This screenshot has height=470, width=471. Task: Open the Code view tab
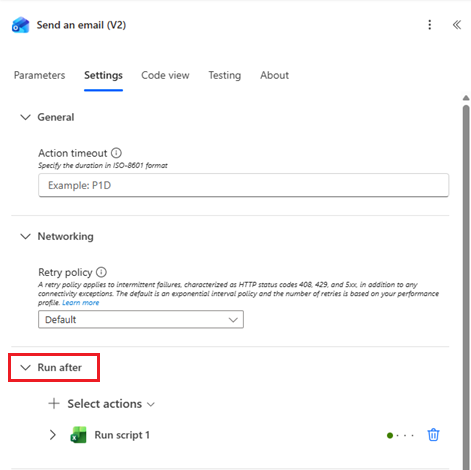(x=165, y=75)
